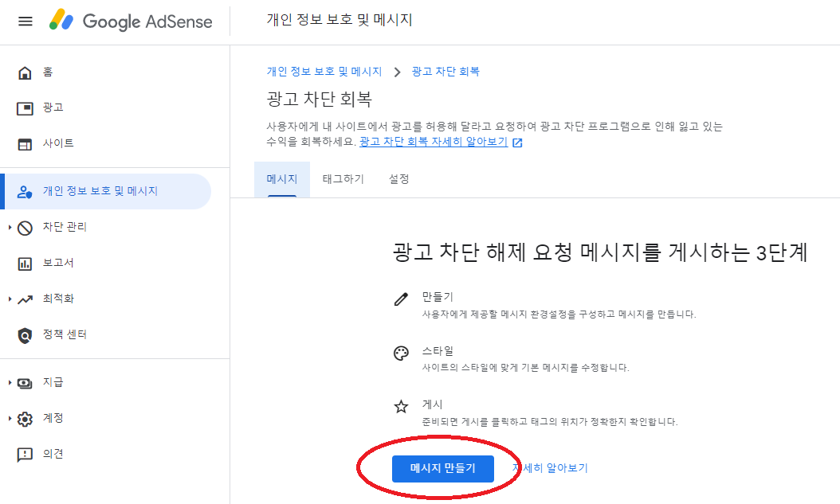Click the 개인 정보 보호 및 메시지 breadcrumb
Image resolution: width=840 pixels, height=504 pixels.
pos(324,72)
